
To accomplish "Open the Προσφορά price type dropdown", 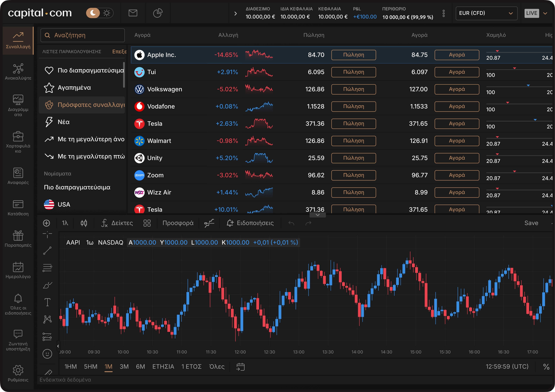I will (x=178, y=223).
